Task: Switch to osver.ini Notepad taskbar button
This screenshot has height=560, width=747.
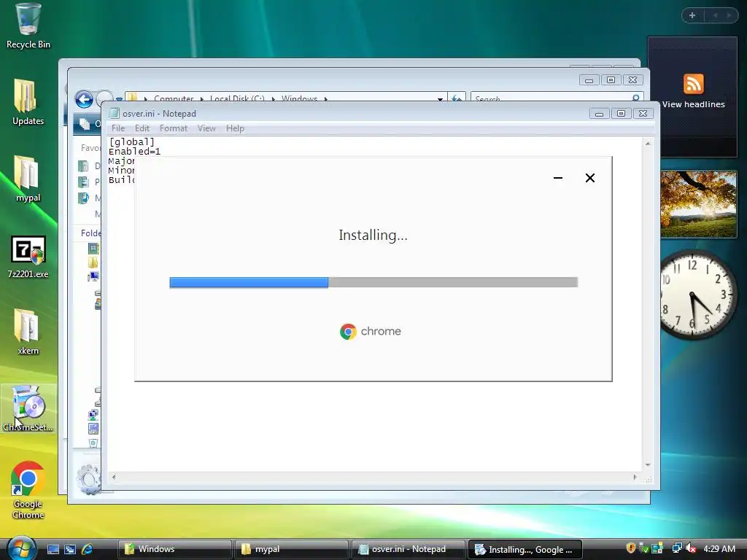Action: point(409,549)
